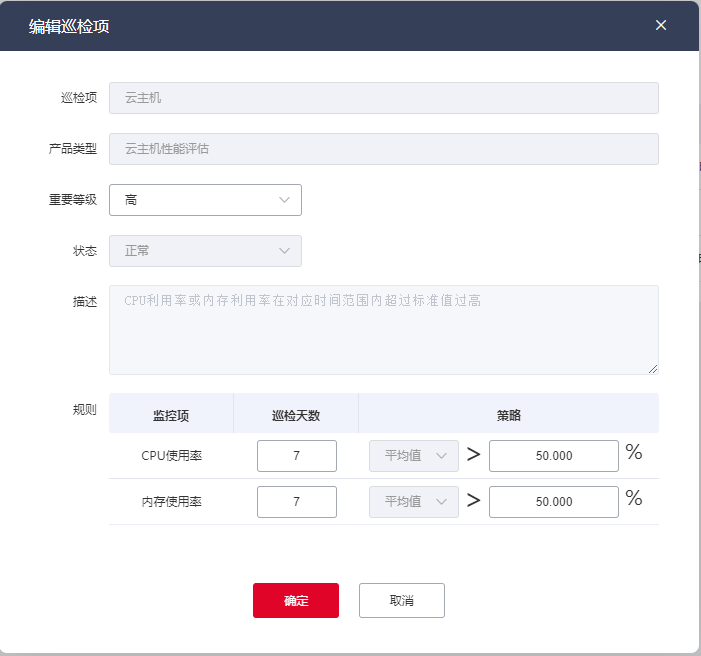Click CPU使用率 threshold value 50.000 field
Viewport: 701px width, 656px height.
click(x=553, y=456)
